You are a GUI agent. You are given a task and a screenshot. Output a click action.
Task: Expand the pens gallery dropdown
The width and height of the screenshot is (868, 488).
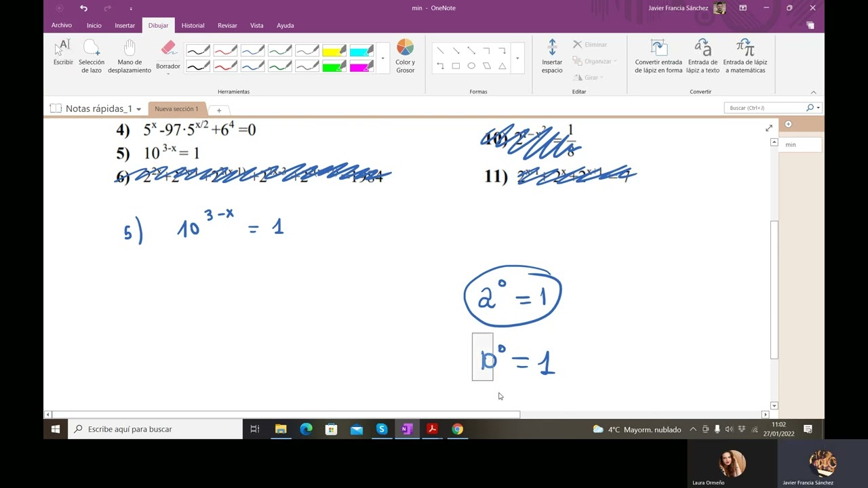382,59
